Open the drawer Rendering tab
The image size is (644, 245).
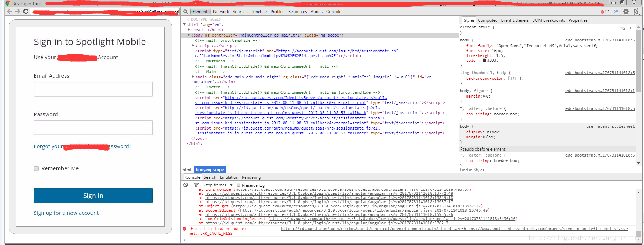click(x=251, y=177)
